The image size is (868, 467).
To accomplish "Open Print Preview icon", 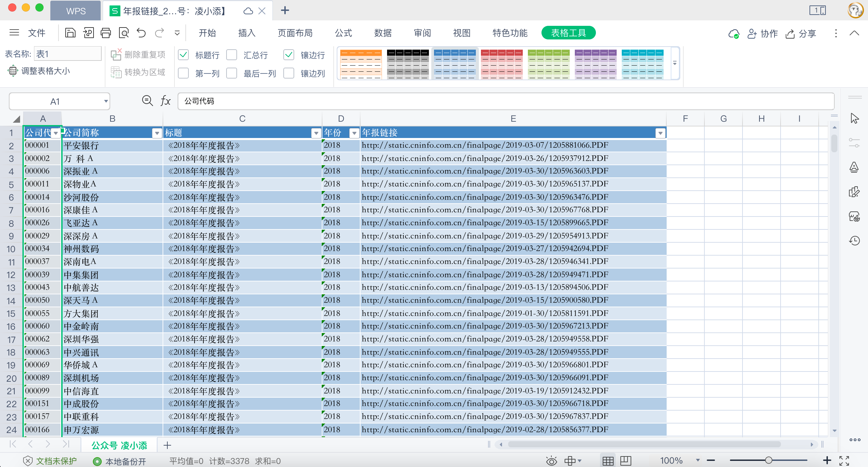I will coord(124,33).
